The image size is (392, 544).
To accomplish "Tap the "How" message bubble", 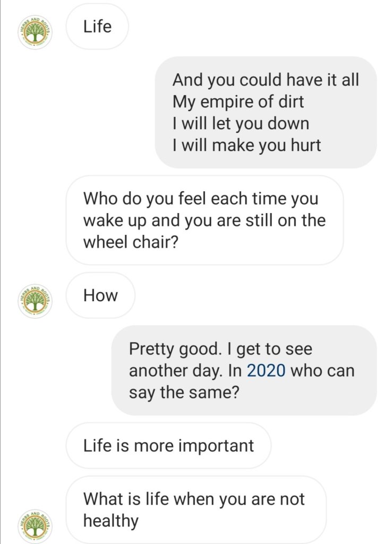I will (100, 295).
